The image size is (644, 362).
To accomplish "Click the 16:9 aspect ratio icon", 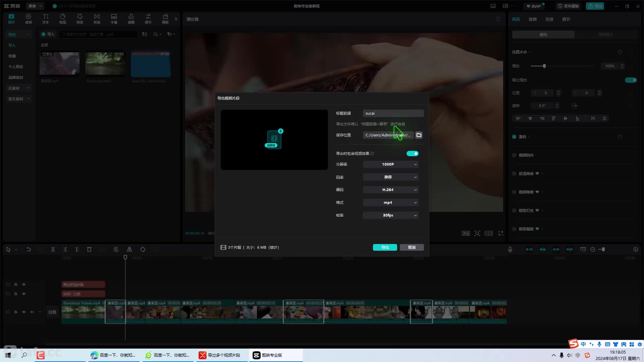I will [489, 233].
